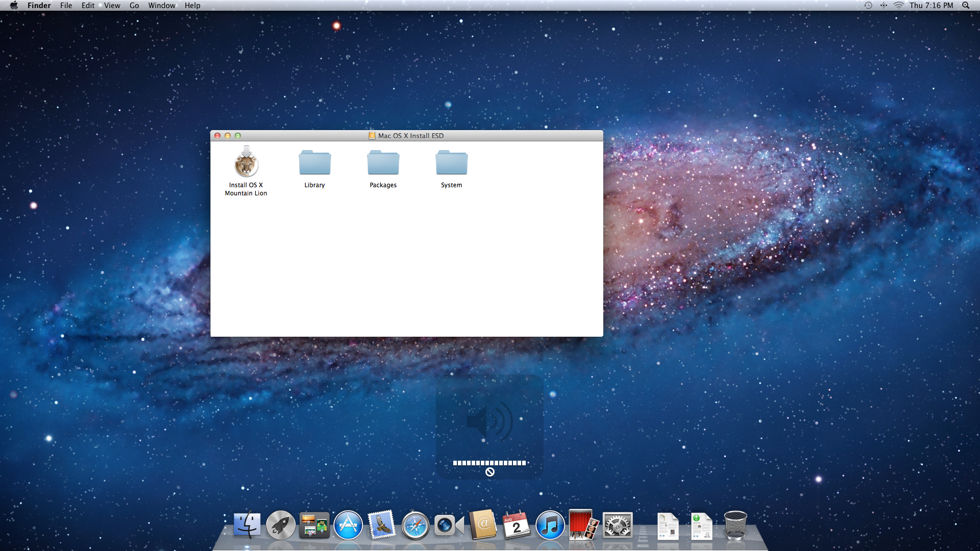Open Launchpad from the dock
The image size is (980, 551).
tap(280, 525)
